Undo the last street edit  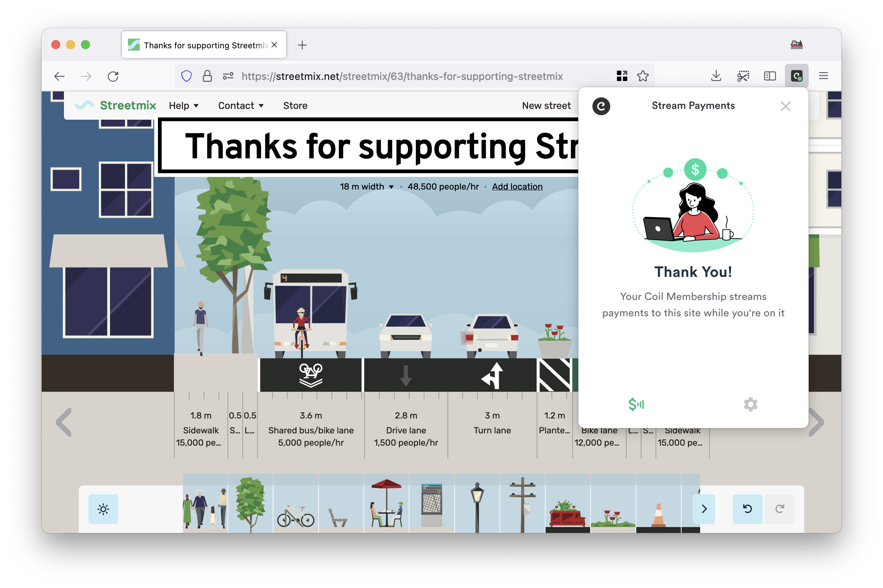pos(747,509)
